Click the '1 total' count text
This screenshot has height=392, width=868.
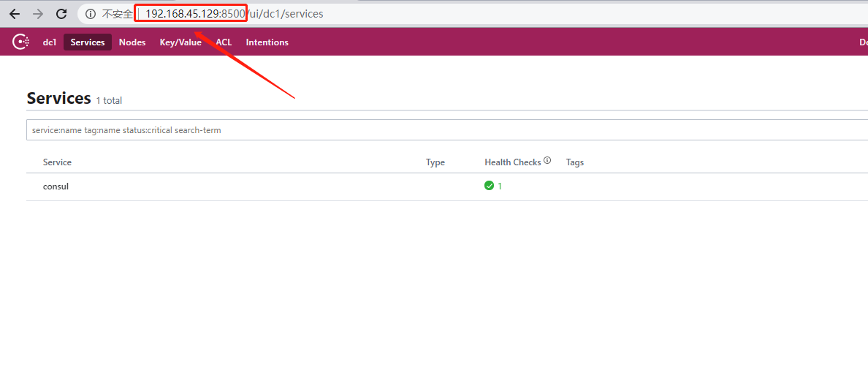click(x=109, y=101)
